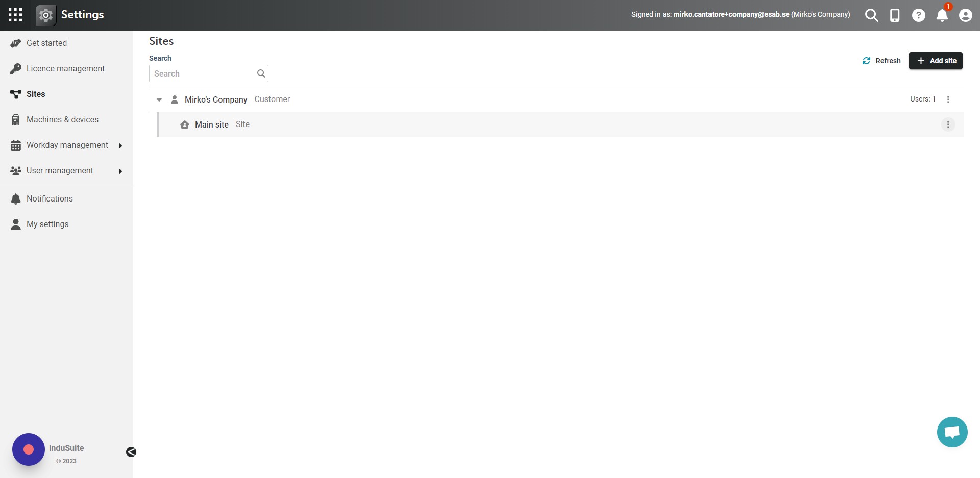Viewport: 980px width, 478px height.
Task: Open the chat support bubble
Action: click(x=952, y=432)
